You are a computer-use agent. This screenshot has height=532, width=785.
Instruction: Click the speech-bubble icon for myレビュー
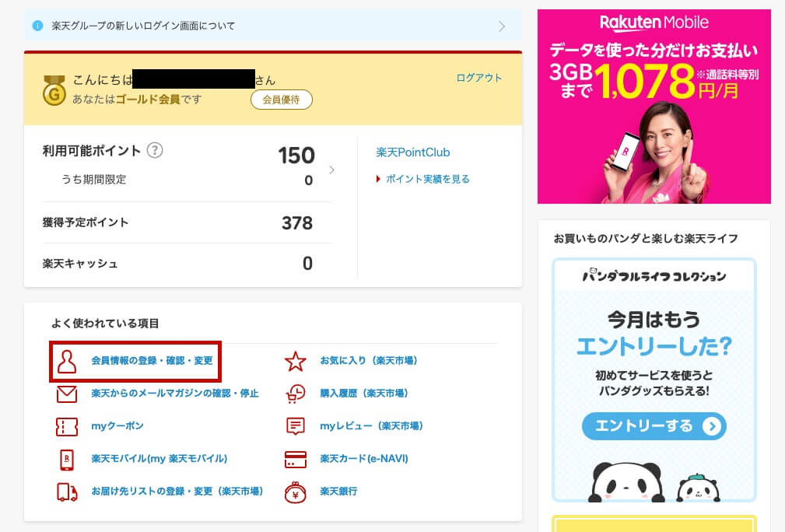[x=295, y=426]
